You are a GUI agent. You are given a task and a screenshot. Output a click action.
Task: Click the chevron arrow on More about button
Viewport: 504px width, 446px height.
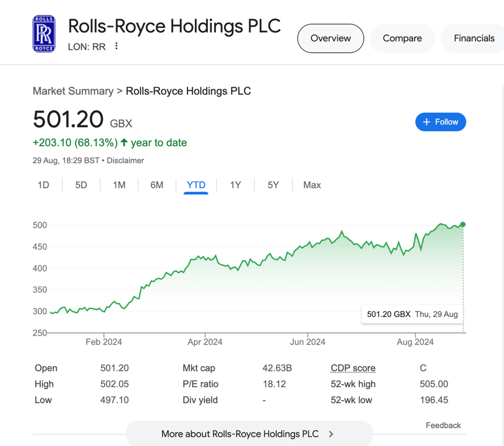pos(331,434)
